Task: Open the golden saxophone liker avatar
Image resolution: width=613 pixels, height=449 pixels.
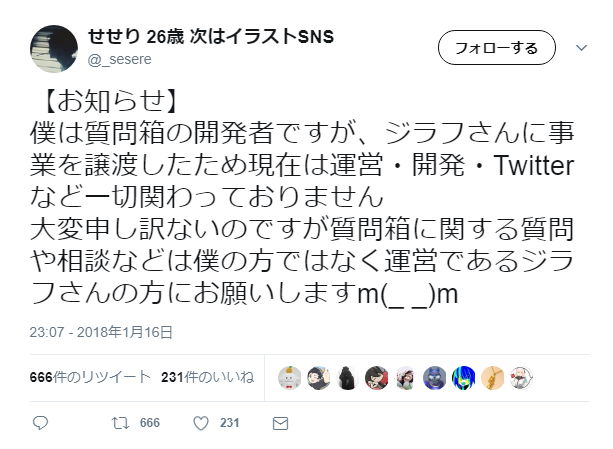Action: [493, 378]
